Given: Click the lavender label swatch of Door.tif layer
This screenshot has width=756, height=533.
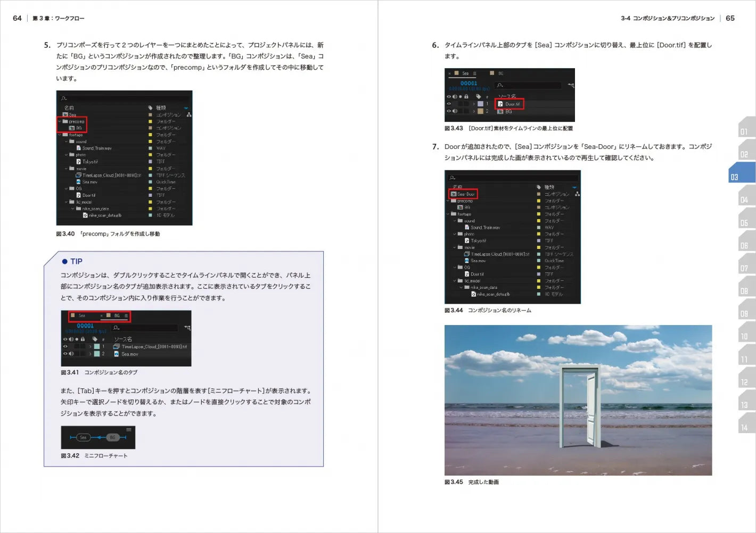Looking at the screenshot, I should point(480,104).
